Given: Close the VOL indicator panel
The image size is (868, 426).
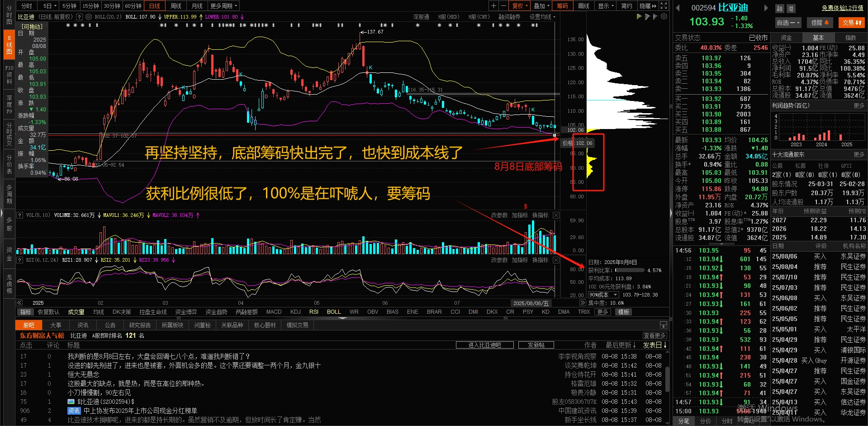Looking at the screenshot, I should (x=556, y=215).
